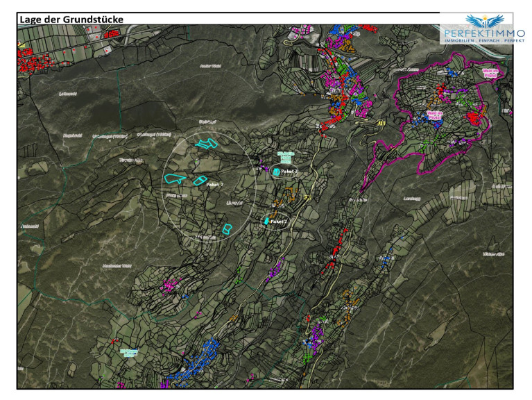This screenshot has height=400, width=532.
Task: Select the leftmost cyan parcel in the large circle
Action: coord(174,178)
